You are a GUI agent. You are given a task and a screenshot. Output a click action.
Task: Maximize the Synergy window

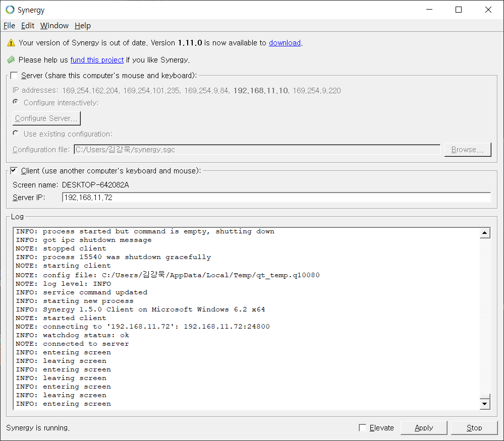459,10
